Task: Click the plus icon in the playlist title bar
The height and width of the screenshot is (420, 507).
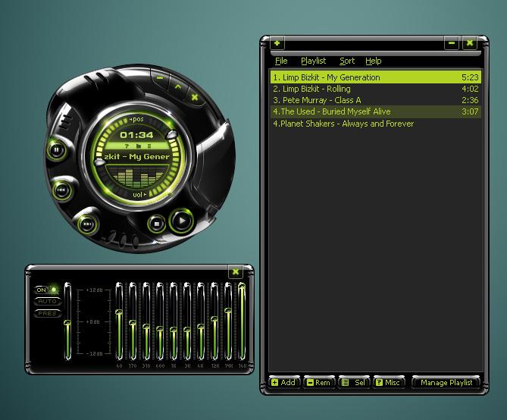Action: 277,43
